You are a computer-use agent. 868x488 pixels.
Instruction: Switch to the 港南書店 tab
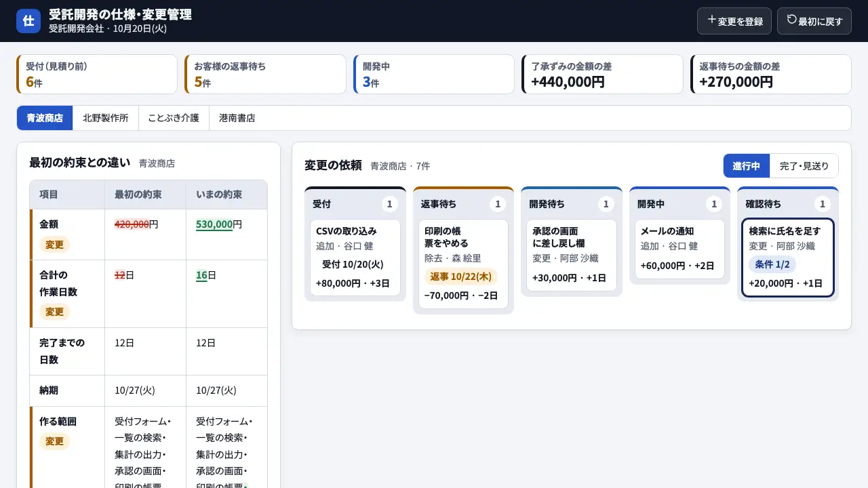click(x=237, y=118)
